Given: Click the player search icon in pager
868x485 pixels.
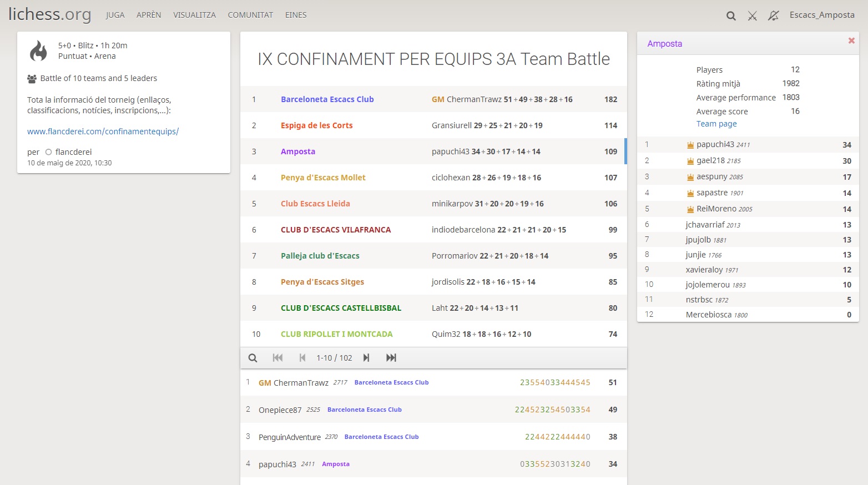Looking at the screenshot, I should point(253,358).
